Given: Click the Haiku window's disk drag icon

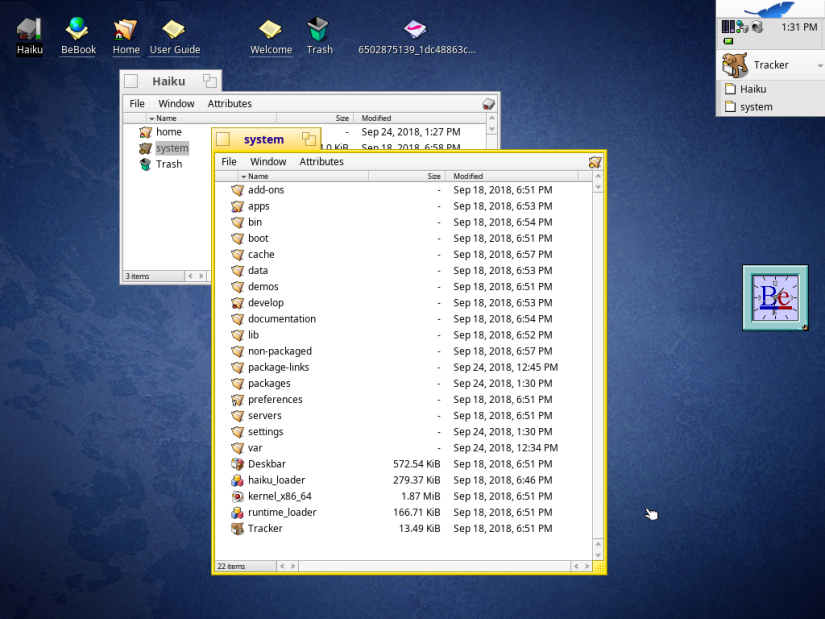Looking at the screenshot, I should pyautogui.click(x=488, y=104).
